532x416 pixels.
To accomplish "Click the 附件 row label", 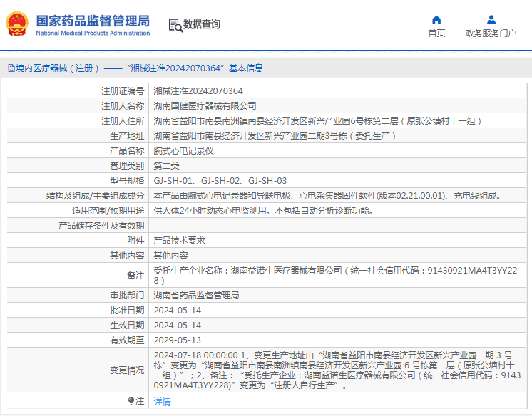I will [x=135, y=240].
